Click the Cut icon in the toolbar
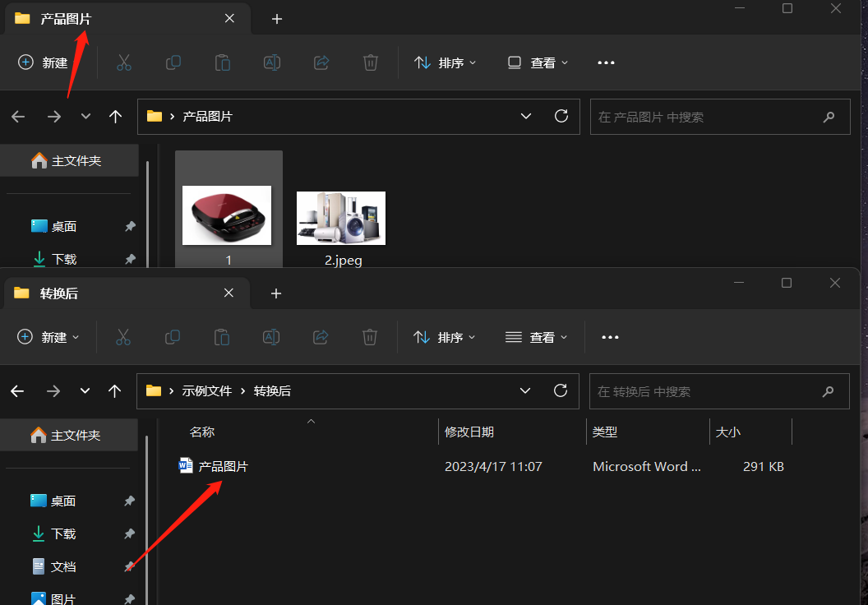868x605 pixels. (123, 62)
